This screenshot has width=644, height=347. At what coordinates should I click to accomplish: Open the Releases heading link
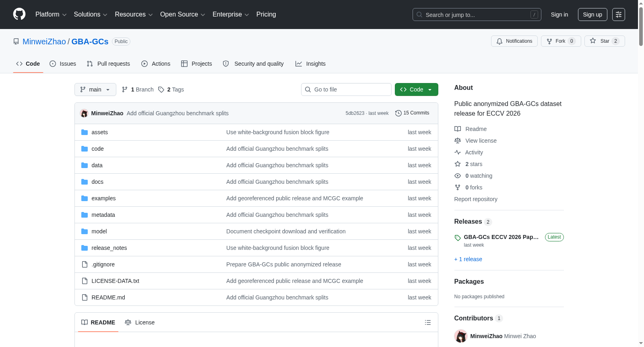[473, 222]
